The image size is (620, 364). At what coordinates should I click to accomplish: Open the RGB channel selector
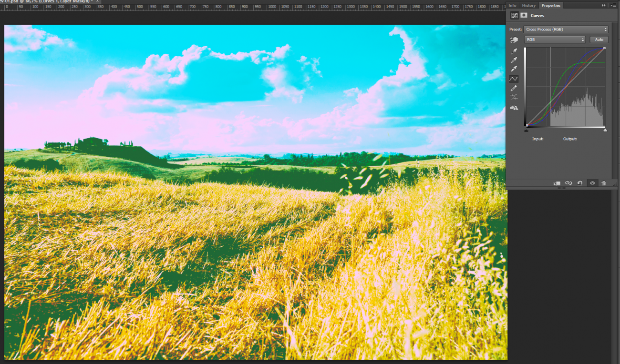(x=555, y=40)
